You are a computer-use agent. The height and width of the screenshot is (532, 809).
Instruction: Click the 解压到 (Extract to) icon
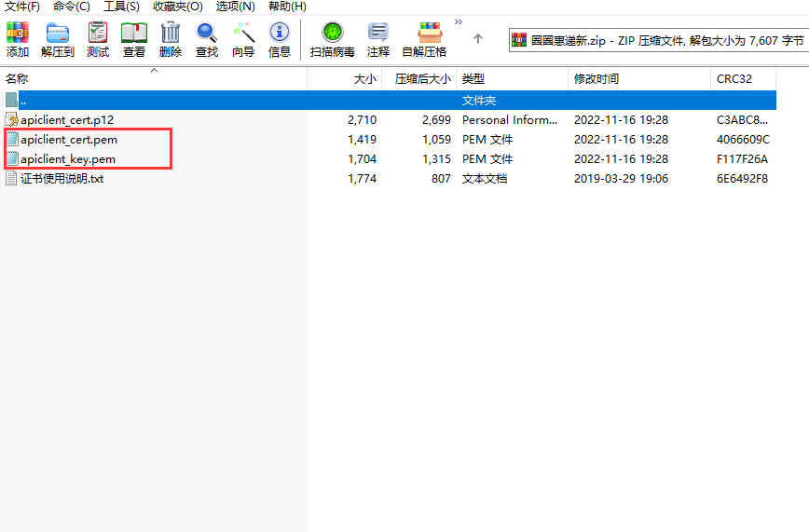pos(57,39)
